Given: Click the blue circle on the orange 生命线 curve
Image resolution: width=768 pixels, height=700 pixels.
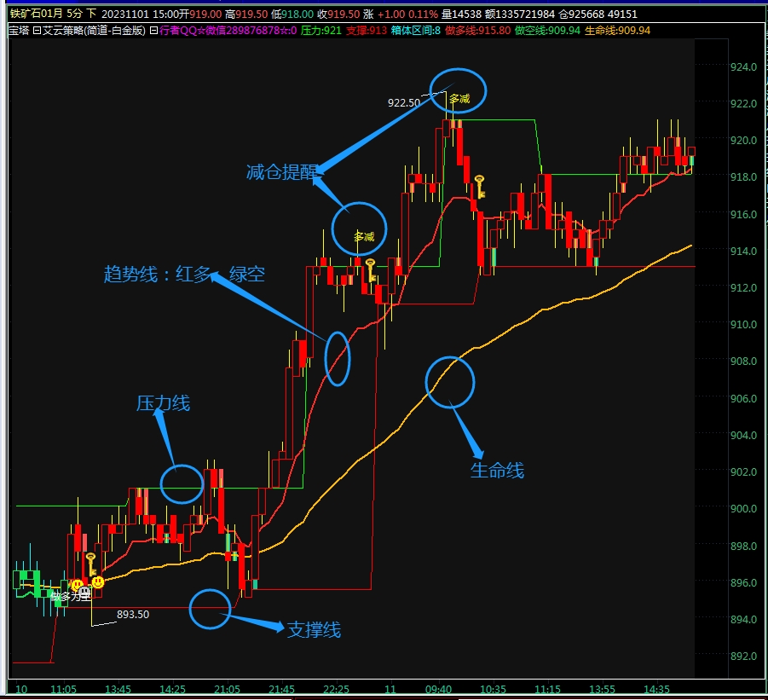Looking at the screenshot, I should 449,381.
